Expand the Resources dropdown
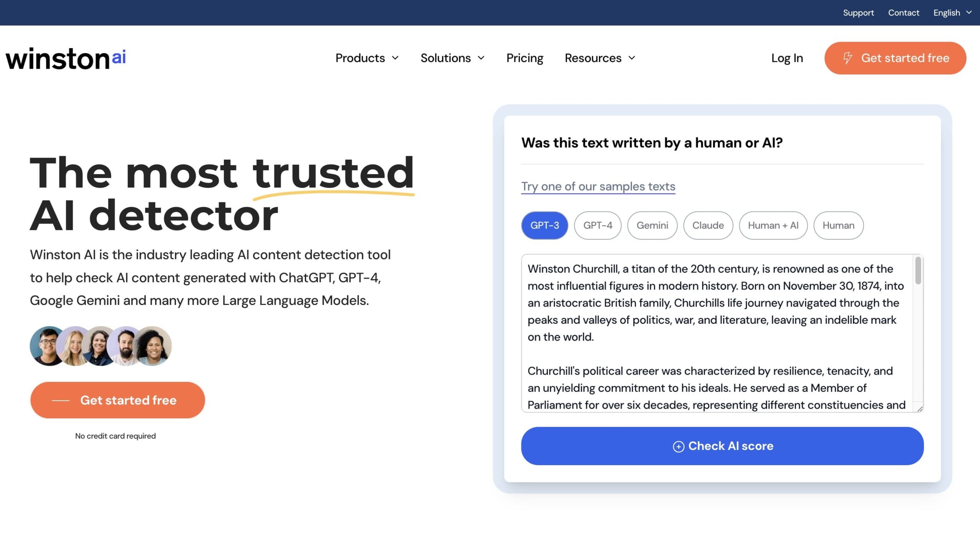Viewport: 980px width, 551px height. [599, 58]
